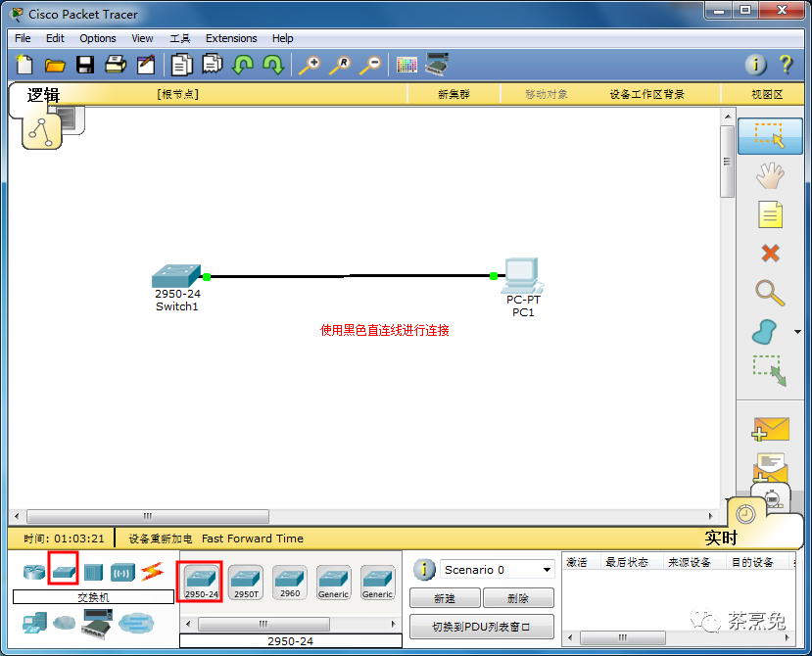Select the Switches device category

[64, 572]
